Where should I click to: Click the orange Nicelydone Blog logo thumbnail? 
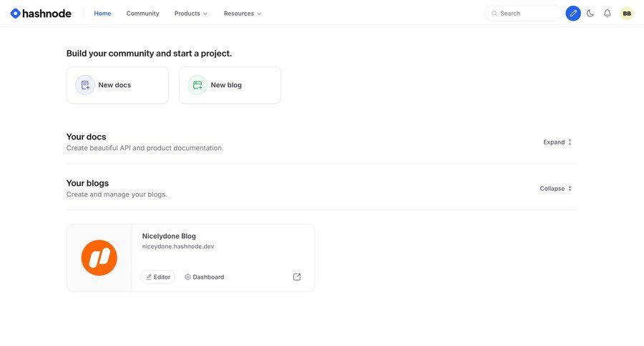point(99,258)
